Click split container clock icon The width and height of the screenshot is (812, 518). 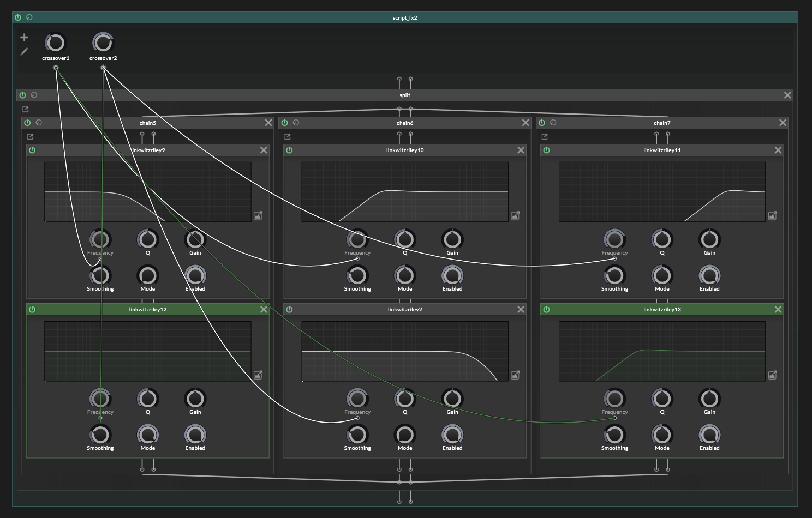pos(34,95)
